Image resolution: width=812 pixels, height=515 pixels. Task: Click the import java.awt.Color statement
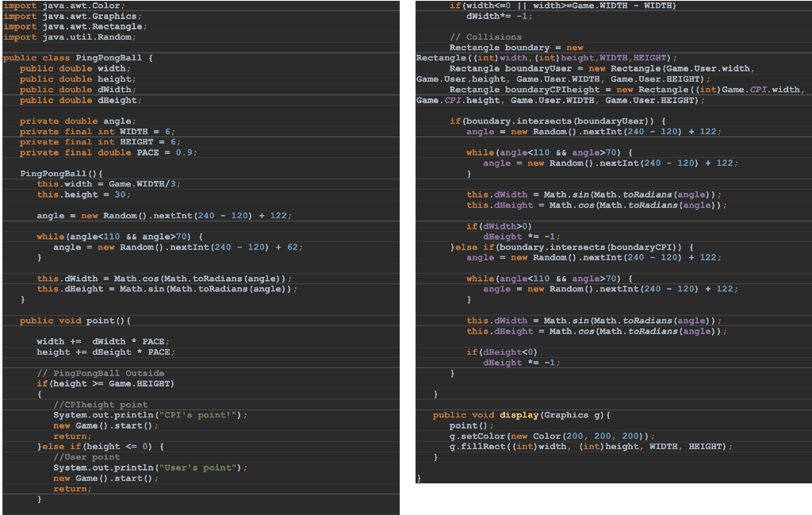pos(56,6)
